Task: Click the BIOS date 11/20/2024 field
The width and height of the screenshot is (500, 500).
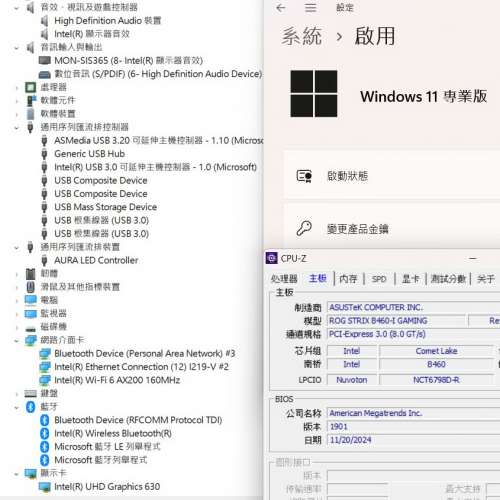Action: click(x=413, y=440)
